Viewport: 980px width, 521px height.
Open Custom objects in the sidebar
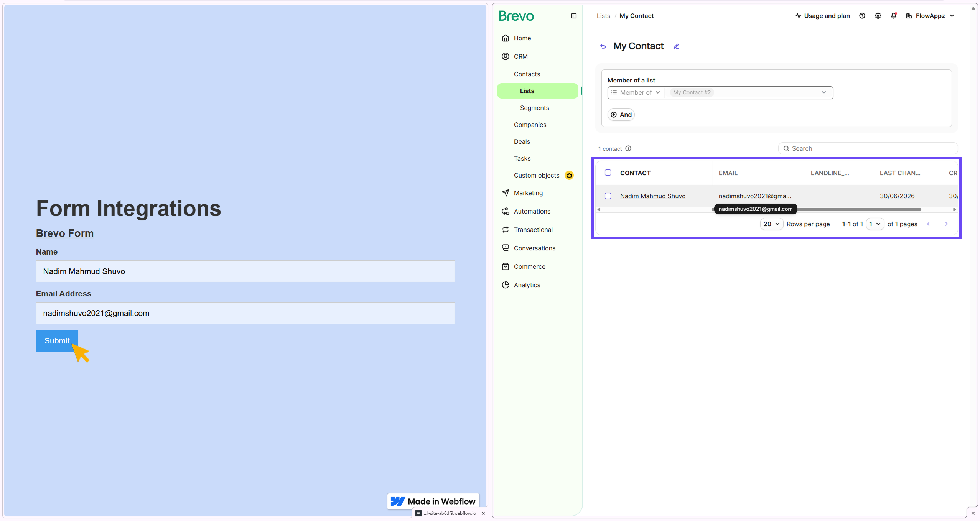click(x=536, y=175)
